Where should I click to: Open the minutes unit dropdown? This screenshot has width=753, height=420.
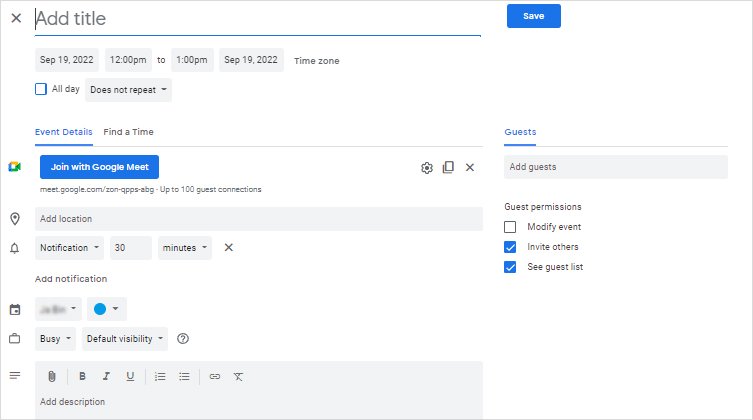click(x=185, y=248)
